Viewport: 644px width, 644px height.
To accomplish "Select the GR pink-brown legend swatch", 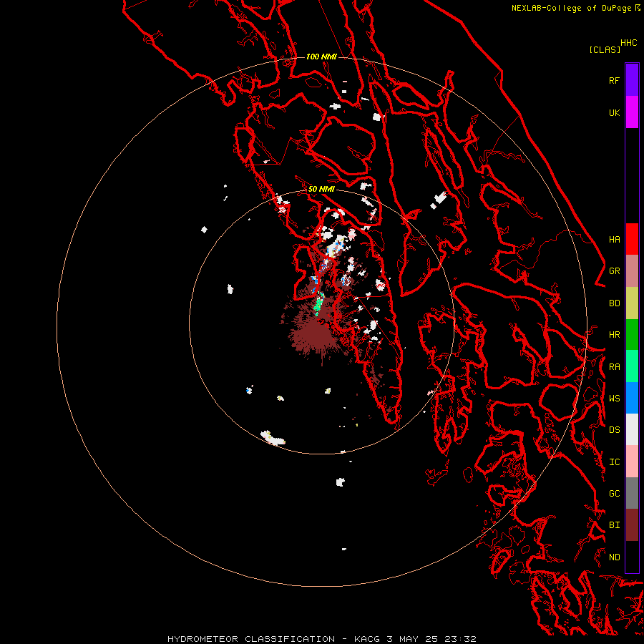I will (x=632, y=271).
